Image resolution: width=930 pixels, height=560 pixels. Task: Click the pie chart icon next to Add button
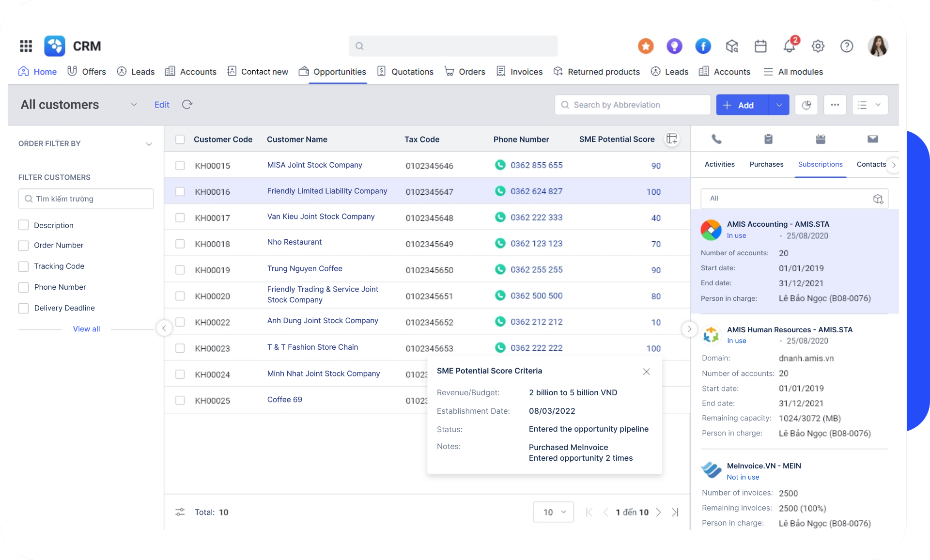(x=806, y=105)
